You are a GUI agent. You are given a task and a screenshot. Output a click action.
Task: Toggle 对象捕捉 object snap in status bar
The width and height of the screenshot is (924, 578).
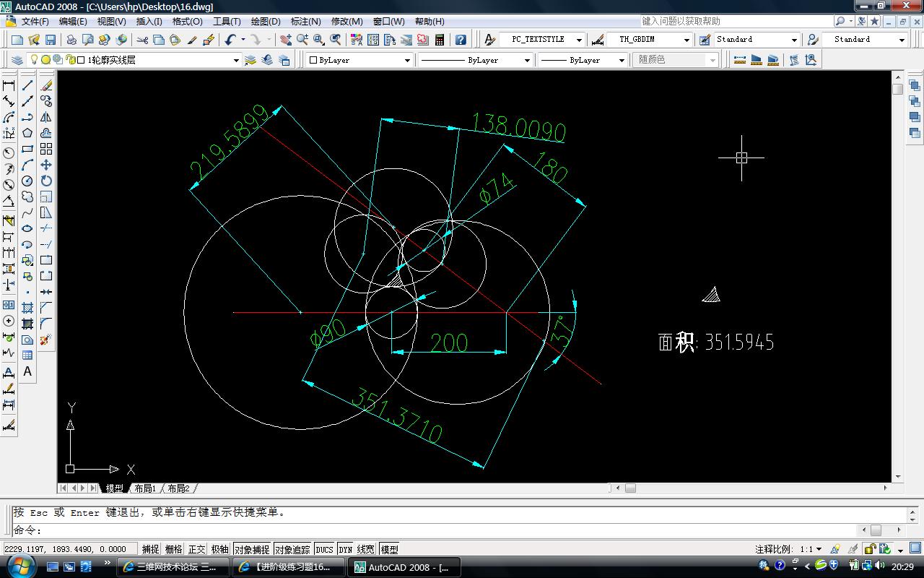pyautogui.click(x=252, y=549)
